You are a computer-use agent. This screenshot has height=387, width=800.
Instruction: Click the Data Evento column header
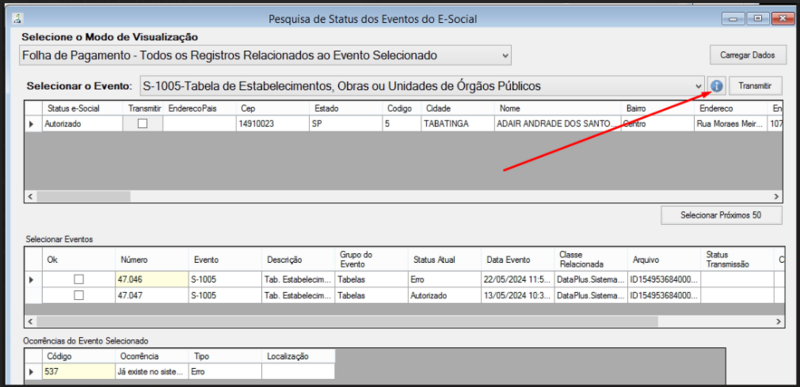(518, 260)
